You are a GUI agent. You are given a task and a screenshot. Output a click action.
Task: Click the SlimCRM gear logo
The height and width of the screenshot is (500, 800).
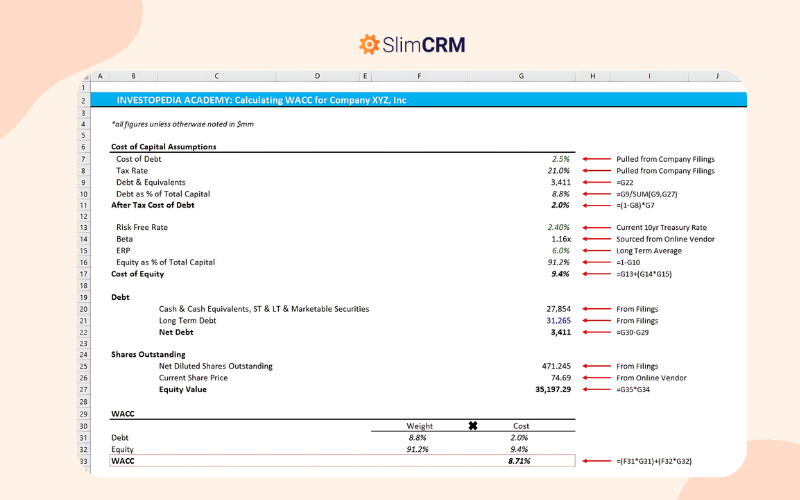(x=369, y=44)
